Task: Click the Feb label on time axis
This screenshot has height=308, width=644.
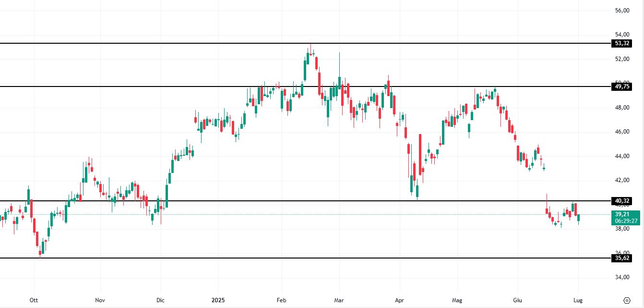Action: click(281, 300)
